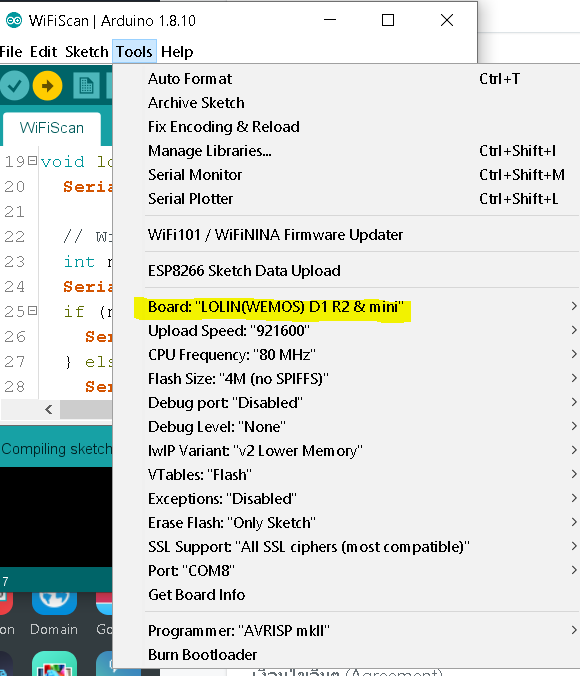Open the Port COM8 submenu

[x=356, y=570]
